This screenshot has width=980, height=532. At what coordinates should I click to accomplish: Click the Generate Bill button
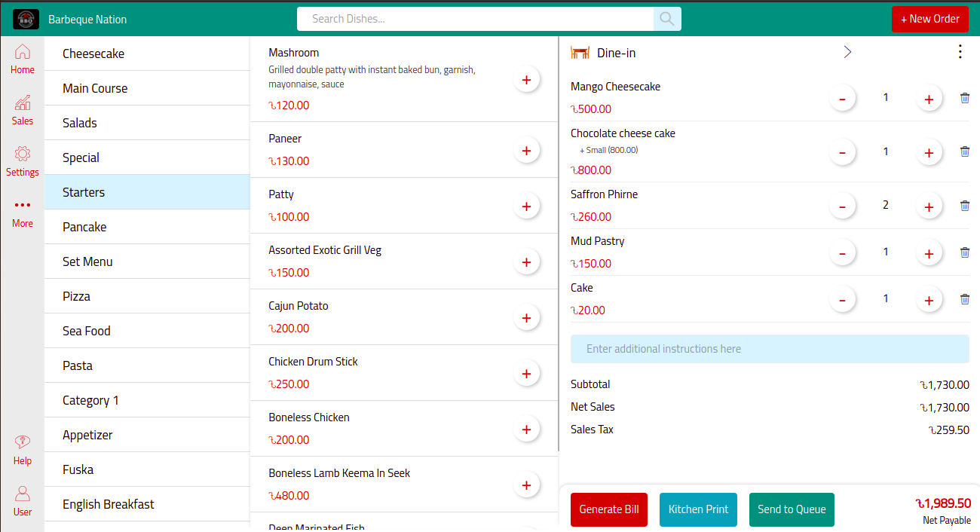point(608,509)
